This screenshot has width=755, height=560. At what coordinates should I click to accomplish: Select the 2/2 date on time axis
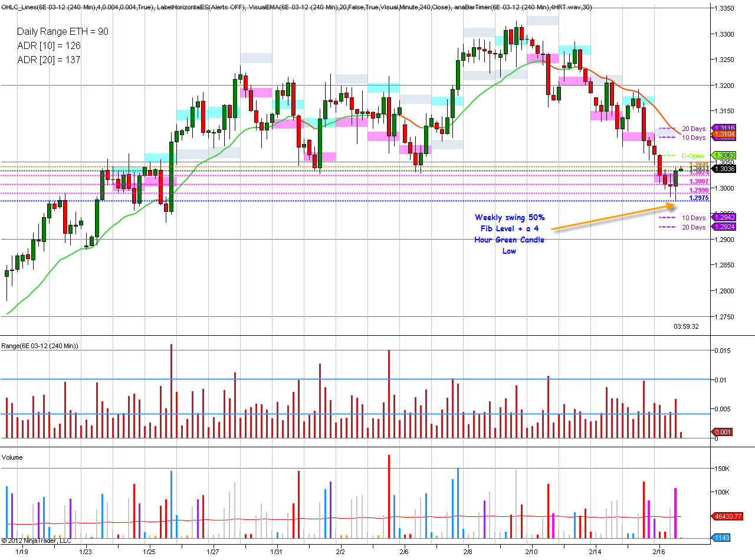(x=340, y=552)
